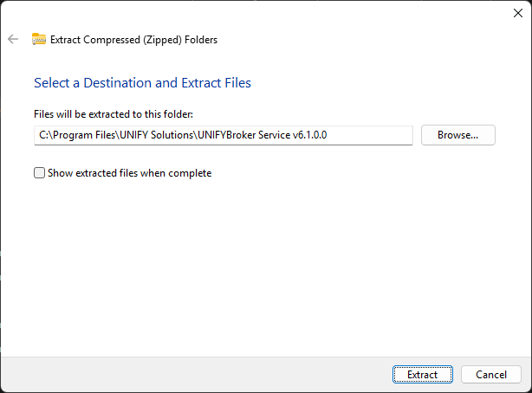Go back using the arrow icon

[13, 39]
